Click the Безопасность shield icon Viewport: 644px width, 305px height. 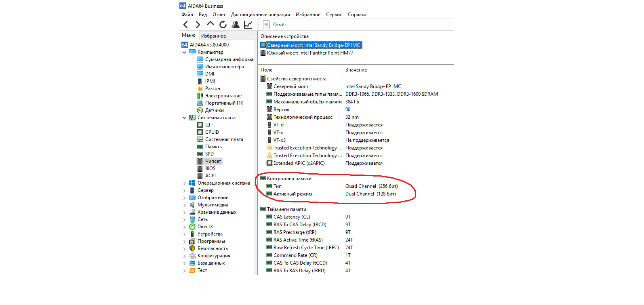click(x=192, y=248)
